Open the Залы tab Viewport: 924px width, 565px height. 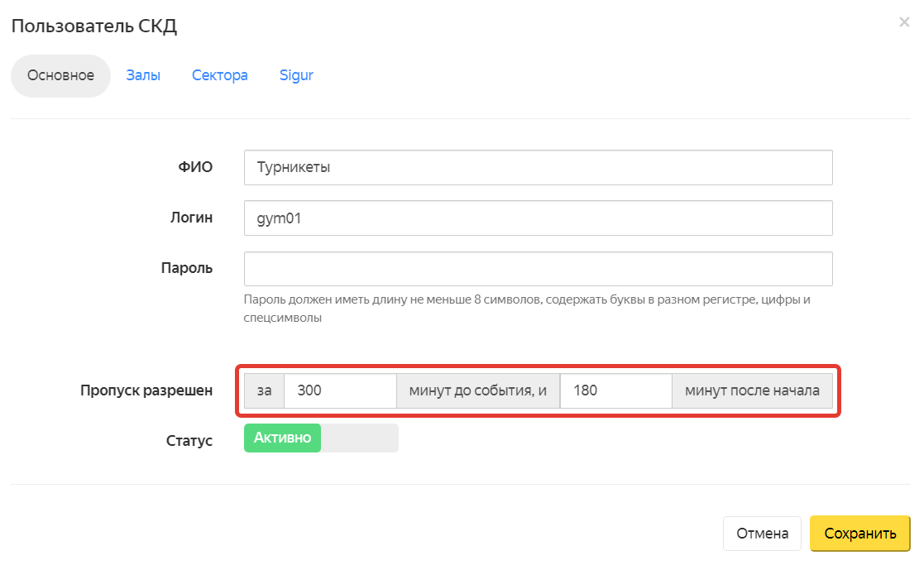pyautogui.click(x=143, y=76)
